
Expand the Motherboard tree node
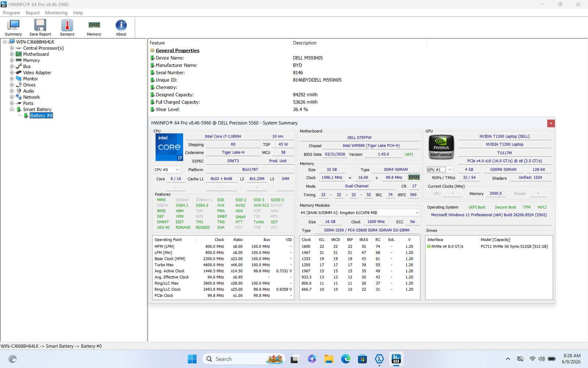point(12,54)
